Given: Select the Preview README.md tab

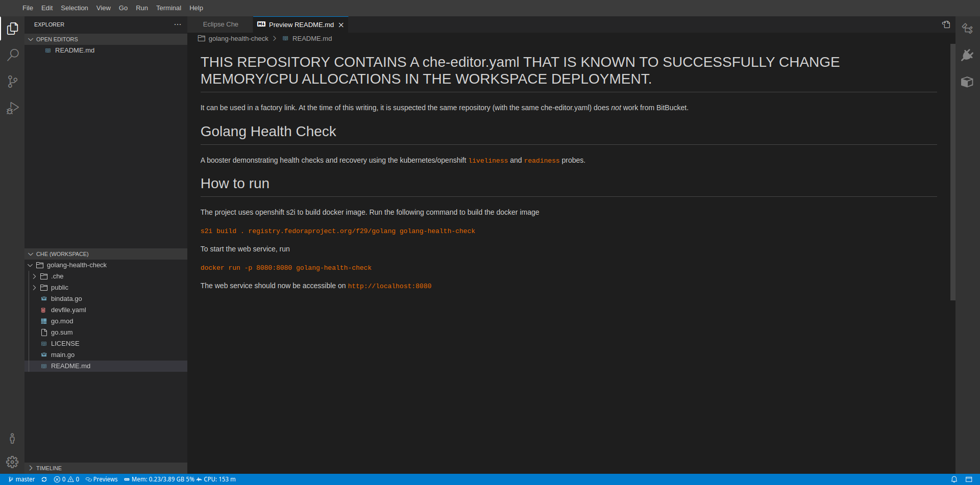Looking at the screenshot, I should (301, 24).
